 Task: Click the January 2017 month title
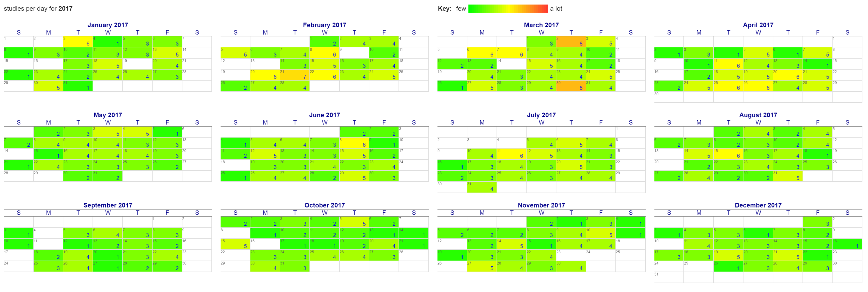pyautogui.click(x=107, y=25)
